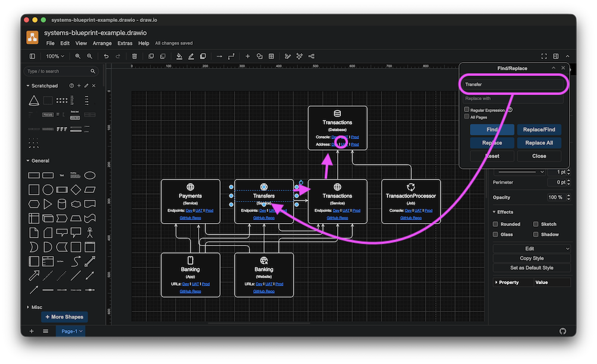Screen dimensions: 597x364
Task: Click the Replace All button
Action: coord(538,143)
